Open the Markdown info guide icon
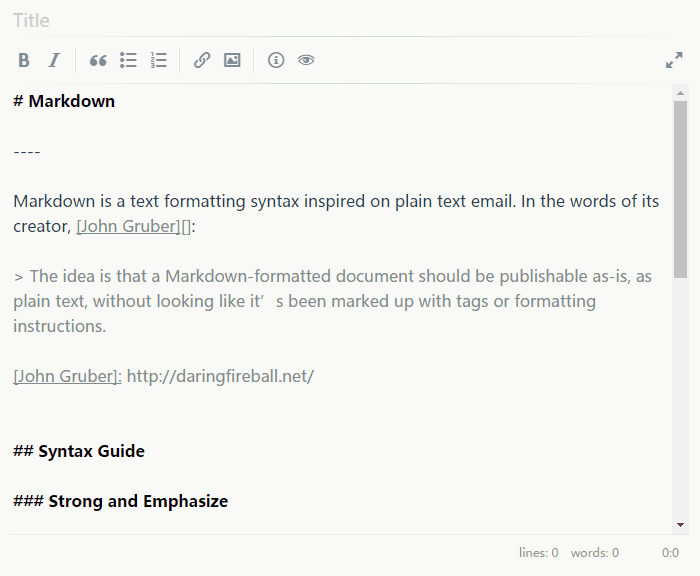Image resolution: width=700 pixels, height=576 pixels. click(x=276, y=61)
